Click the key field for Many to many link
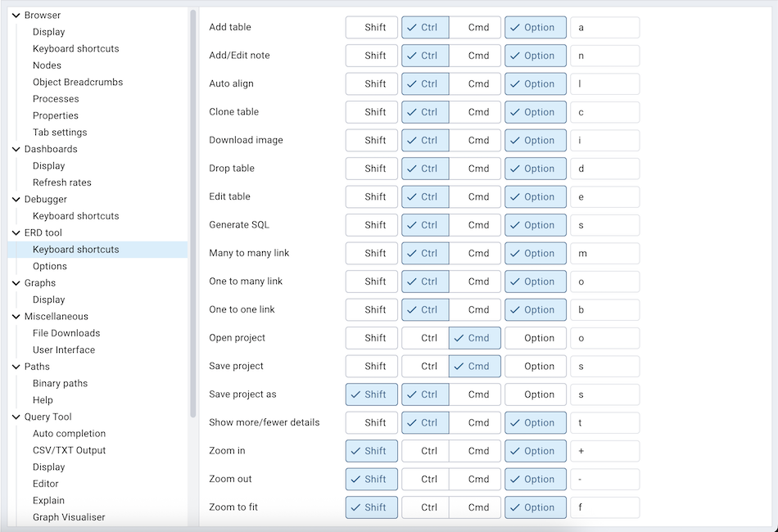 (606, 253)
